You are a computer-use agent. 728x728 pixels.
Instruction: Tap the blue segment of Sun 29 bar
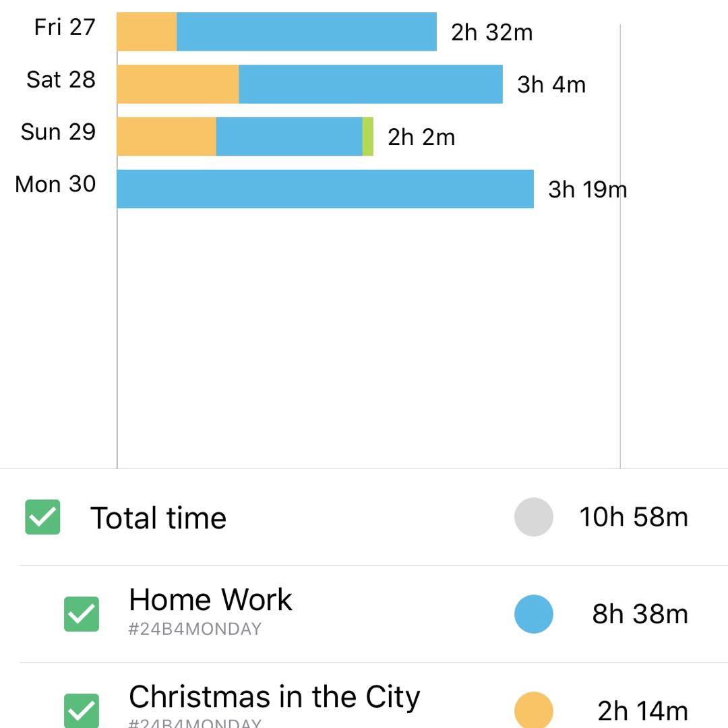289,137
